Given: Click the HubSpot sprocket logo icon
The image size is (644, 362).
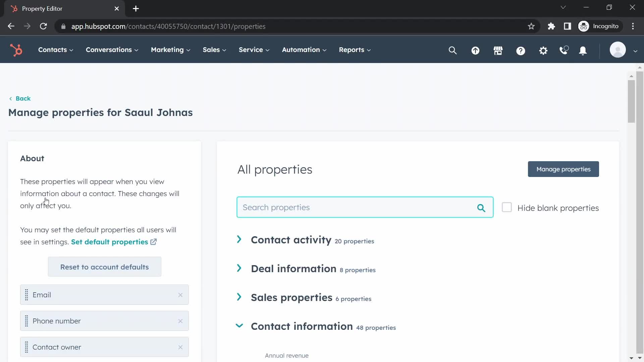Looking at the screenshot, I should [x=16, y=50].
